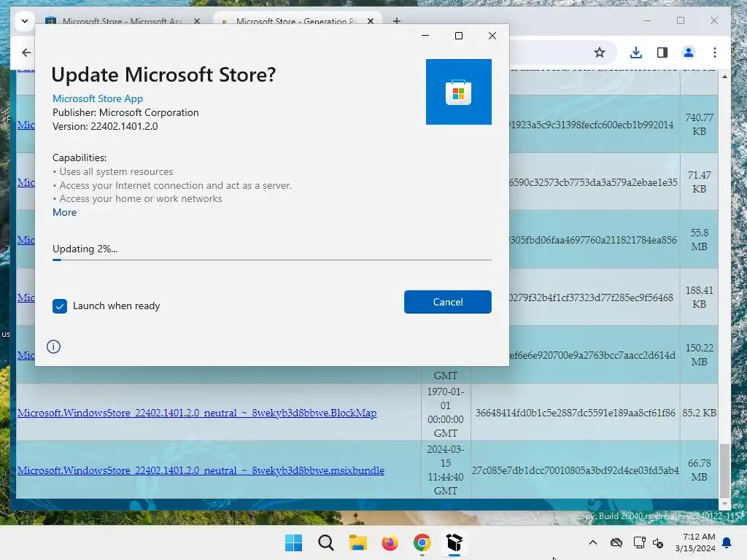Minimize the App Installer dialog

click(x=425, y=36)
